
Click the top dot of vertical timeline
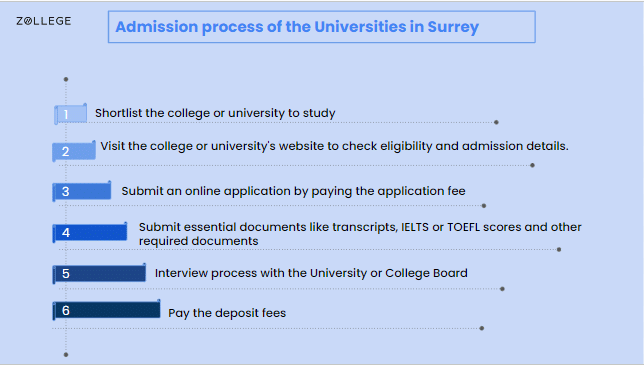[x=66, y=79]
